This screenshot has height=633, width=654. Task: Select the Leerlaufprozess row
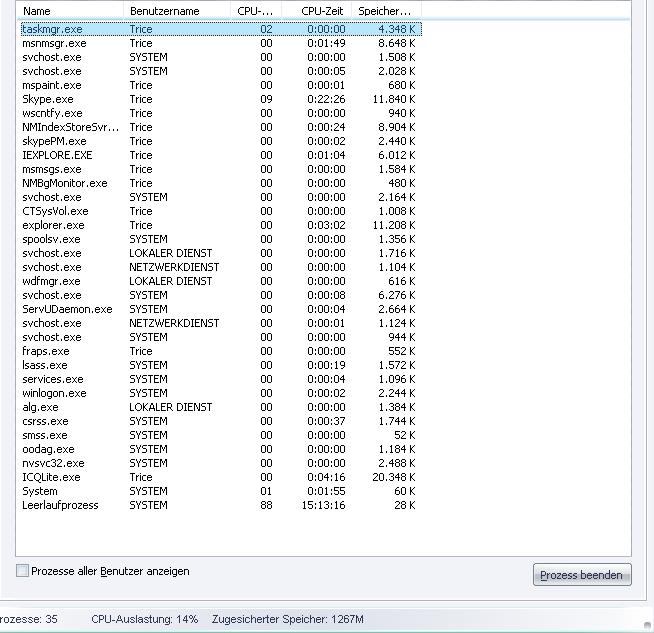coord(221,505)
